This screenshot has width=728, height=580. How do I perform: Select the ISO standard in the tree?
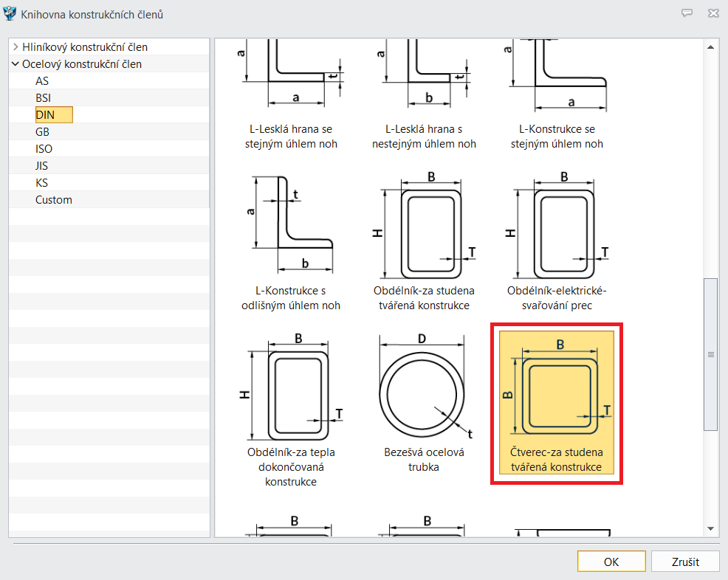(x=44, y=149)
